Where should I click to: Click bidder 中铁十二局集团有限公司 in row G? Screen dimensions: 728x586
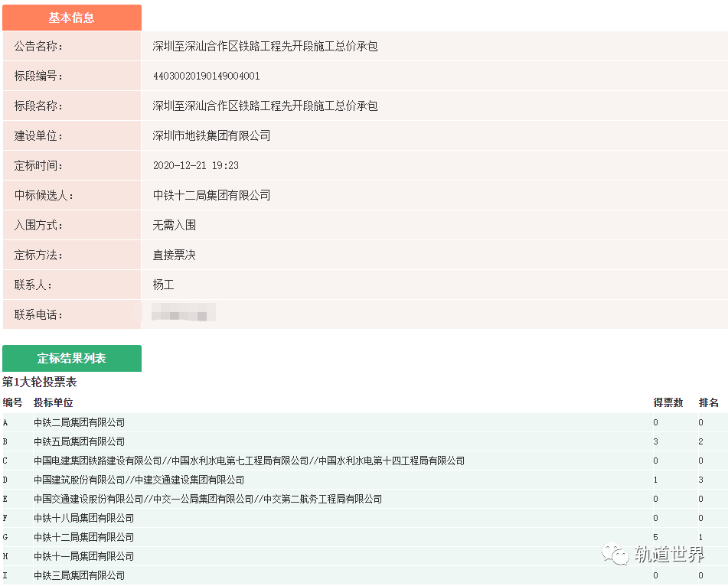coord(84,537)
